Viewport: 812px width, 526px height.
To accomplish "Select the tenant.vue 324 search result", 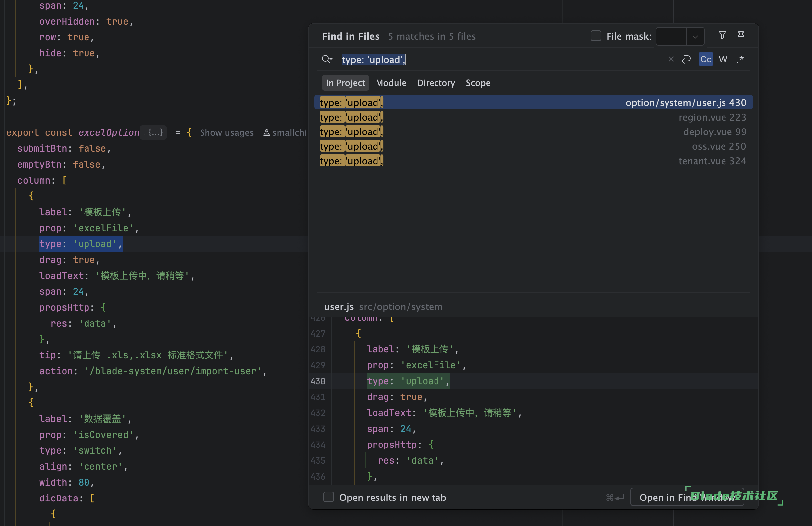I will (x=533, y=161).
